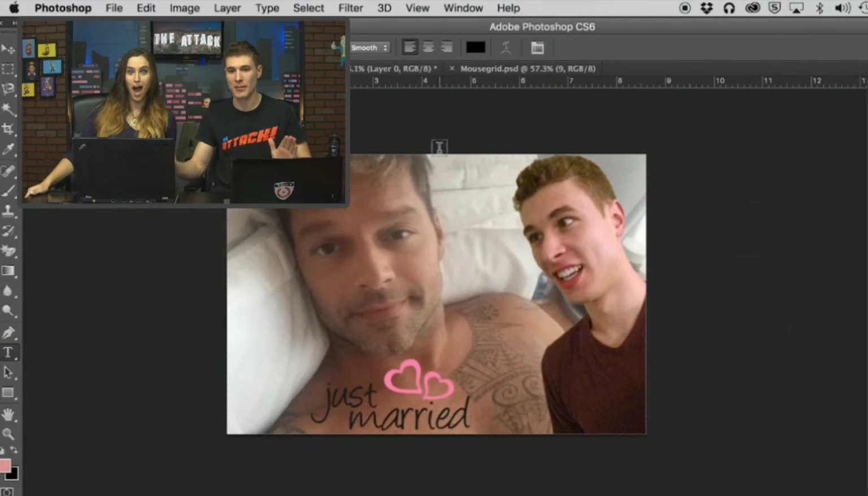This screenshot has height=496, width=868.
Task: Open the Edit menu
Action: 146,8
